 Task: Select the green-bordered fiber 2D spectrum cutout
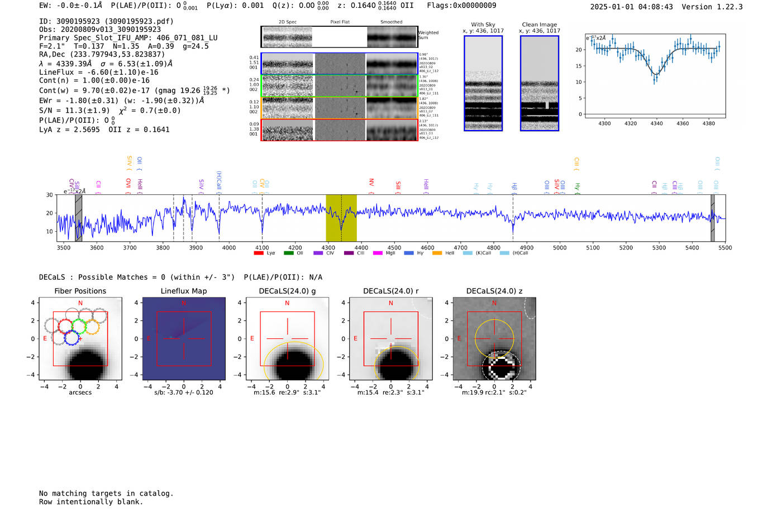click(x=340, y=86)
